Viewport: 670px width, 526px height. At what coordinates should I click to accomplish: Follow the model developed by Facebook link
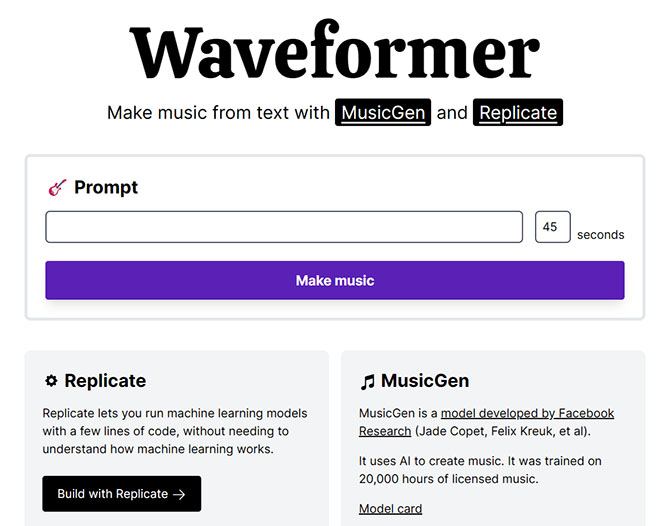pyautogui.click(x=528, y=413)
